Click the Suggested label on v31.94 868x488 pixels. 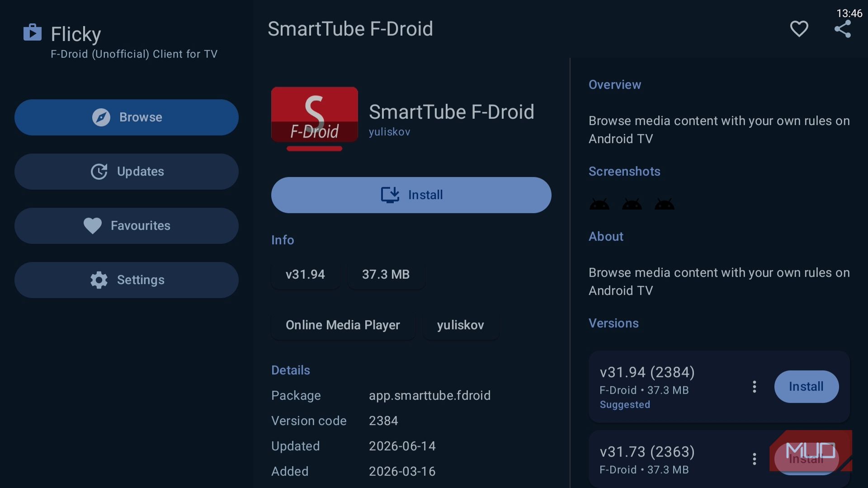[625, 405]
